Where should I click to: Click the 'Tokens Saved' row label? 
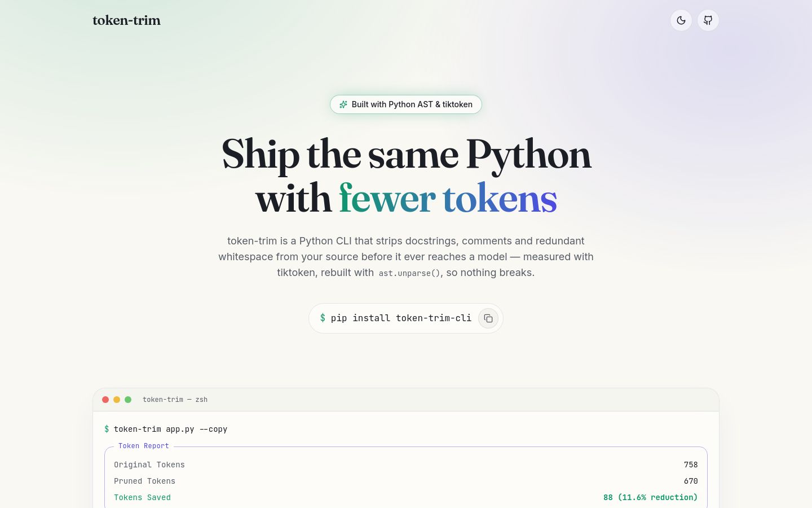point(142,497)
